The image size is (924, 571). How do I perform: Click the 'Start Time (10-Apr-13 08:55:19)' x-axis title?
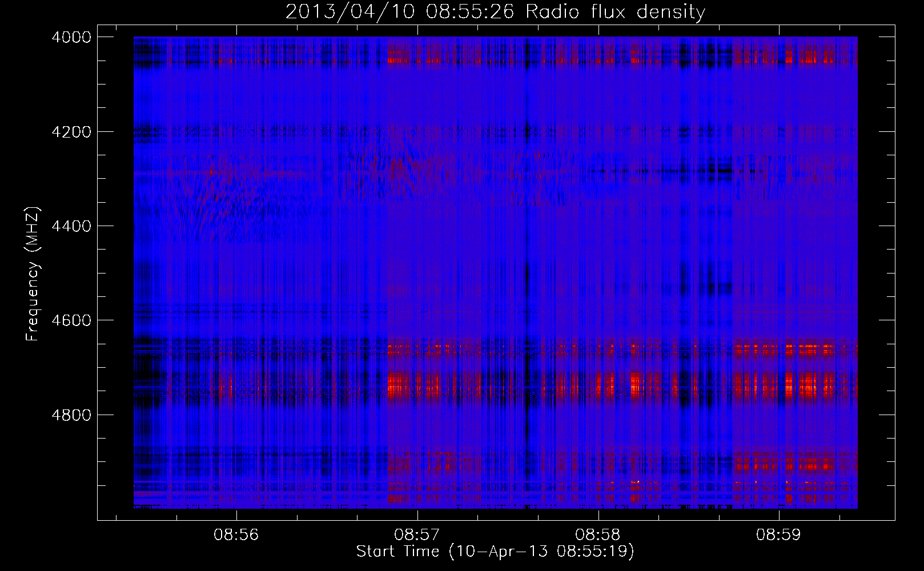pyautogui.click(x=495, y=552)
